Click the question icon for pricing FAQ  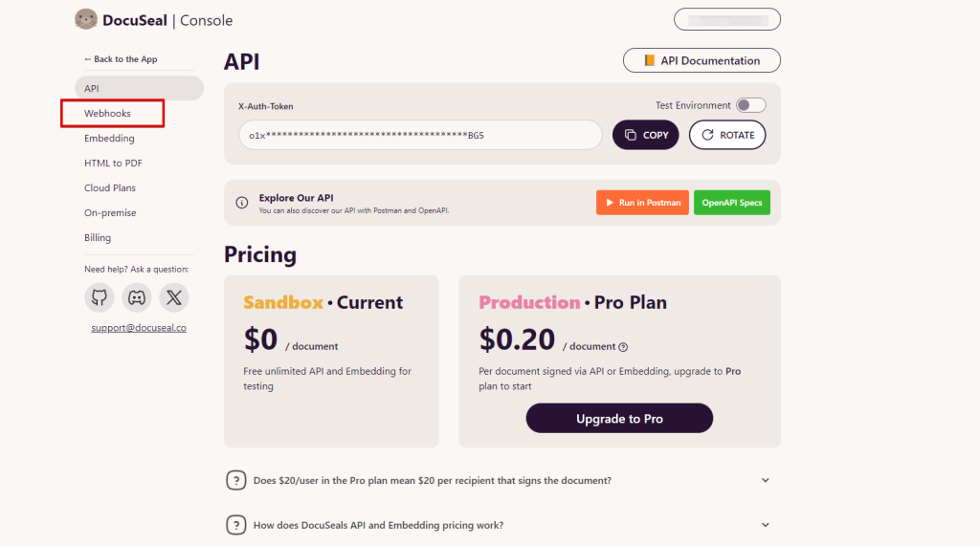[235, 525]
